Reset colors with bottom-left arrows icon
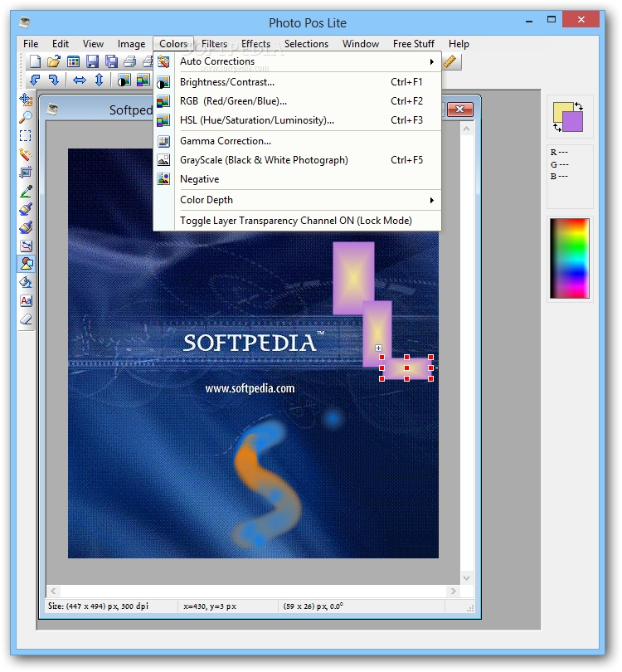The height and width of the screenshot is (672, 622). (x=556, y=127)
